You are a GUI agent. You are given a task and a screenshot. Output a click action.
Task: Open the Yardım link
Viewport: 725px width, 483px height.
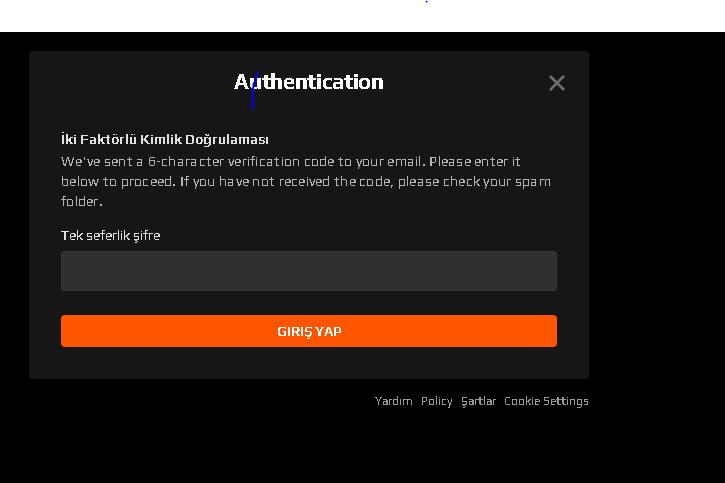[x=393, y=401]
